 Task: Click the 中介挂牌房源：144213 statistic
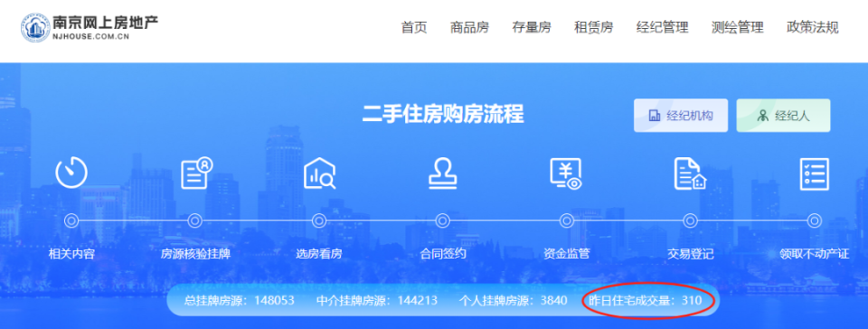[377, 301]
